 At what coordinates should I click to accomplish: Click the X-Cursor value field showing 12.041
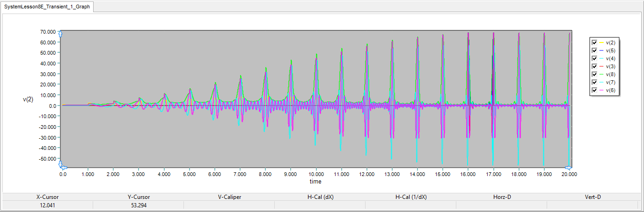48,205
